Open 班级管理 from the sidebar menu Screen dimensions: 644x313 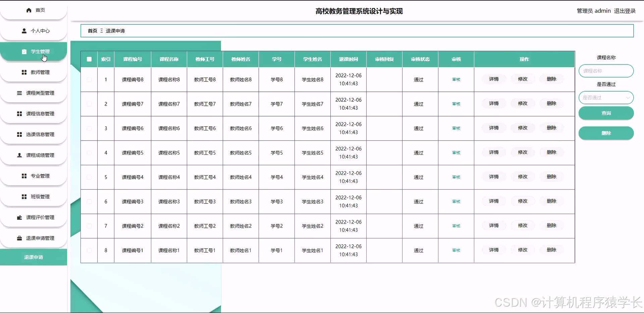point(23,196)
